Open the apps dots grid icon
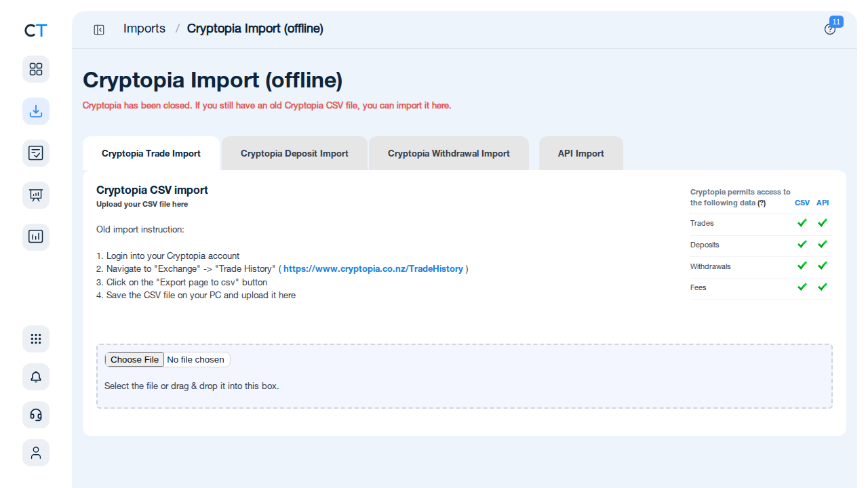 coord(36,339)
